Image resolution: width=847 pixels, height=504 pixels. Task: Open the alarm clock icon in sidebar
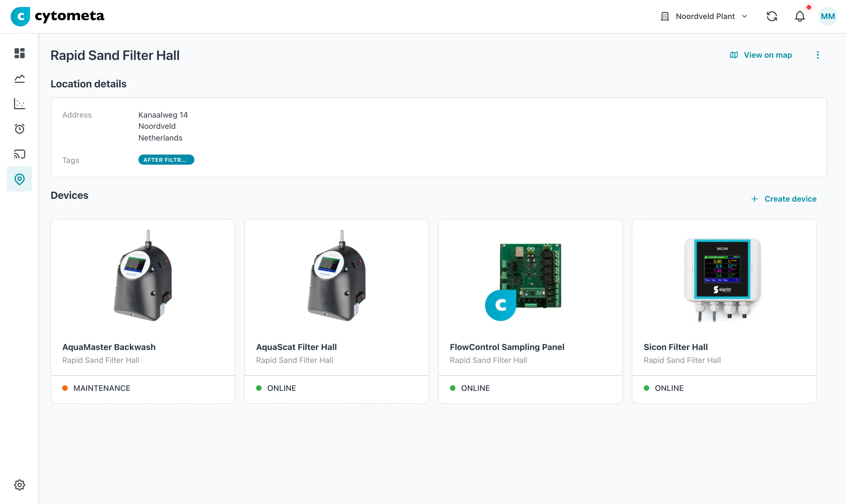pos(19,129)
